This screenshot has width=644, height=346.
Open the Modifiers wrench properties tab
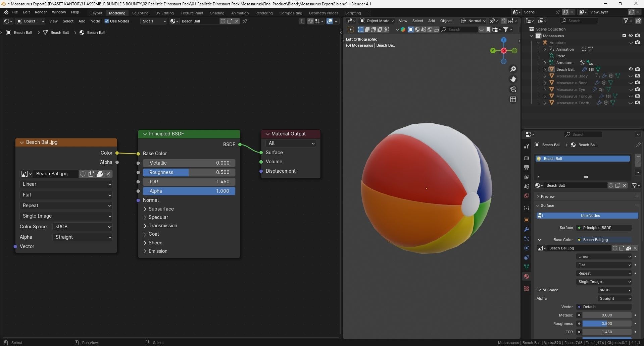pyautogui.click(x=527, y=229)
